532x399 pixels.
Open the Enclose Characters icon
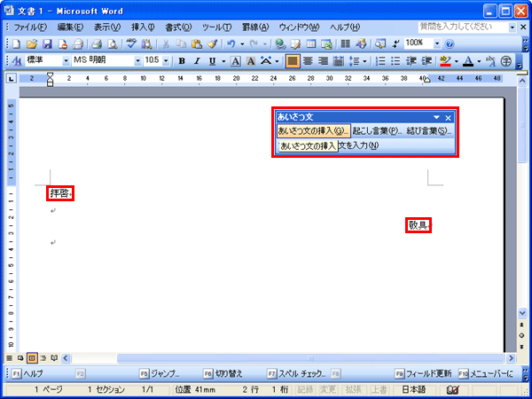[x=506, y=61]
